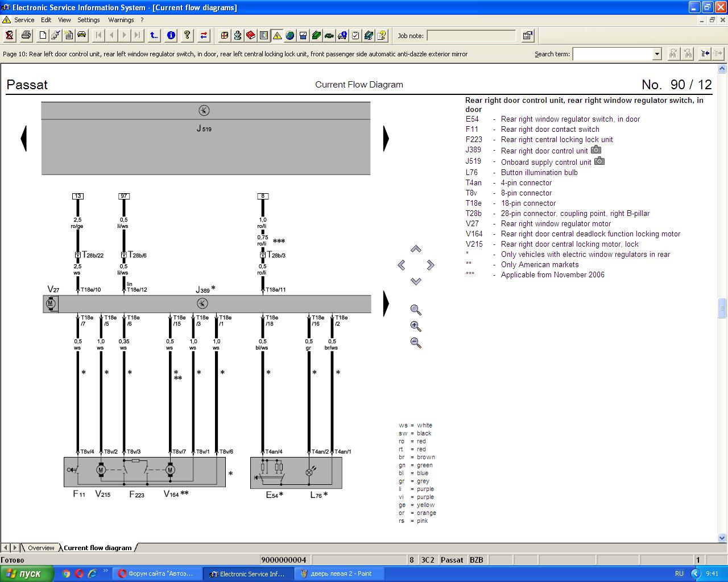728x582 pixels.
Task: Open the Edit menu
Action: click(46, 20)
